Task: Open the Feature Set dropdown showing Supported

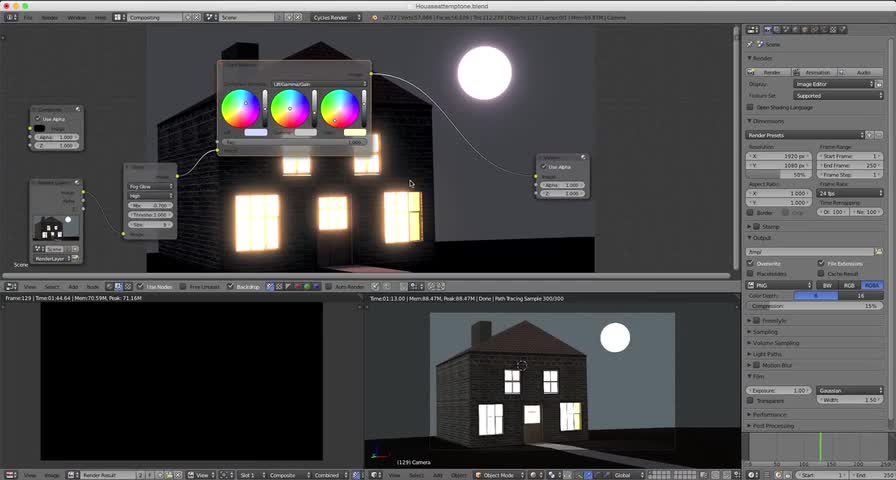Action: [838, 95]
